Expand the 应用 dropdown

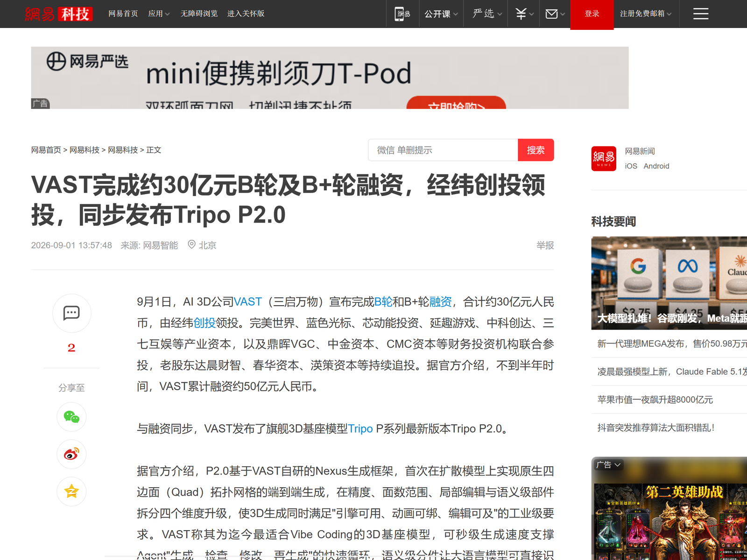pyautogui.click(x=159, y=14)
